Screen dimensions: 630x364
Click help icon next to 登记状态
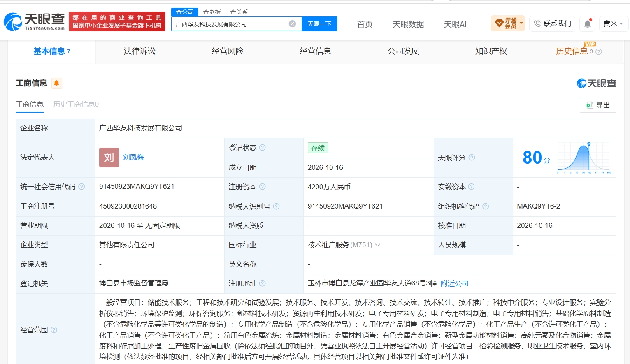click(x=263, y=148)
